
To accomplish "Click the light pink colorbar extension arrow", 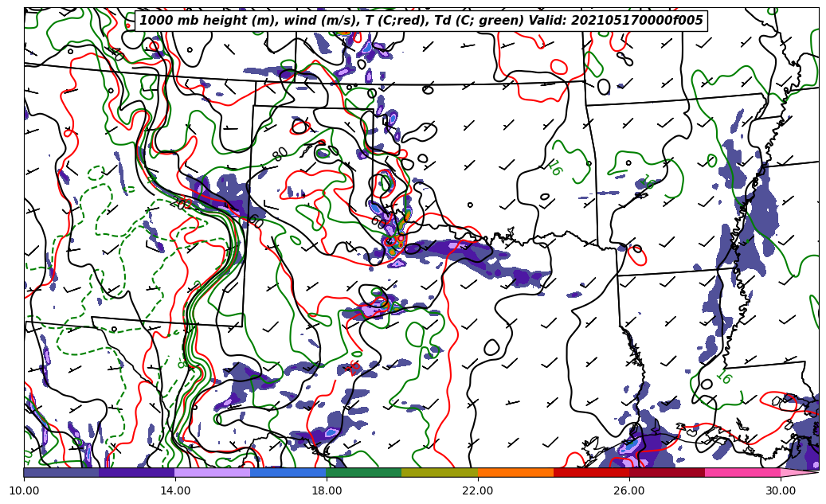I will point(797,472).
